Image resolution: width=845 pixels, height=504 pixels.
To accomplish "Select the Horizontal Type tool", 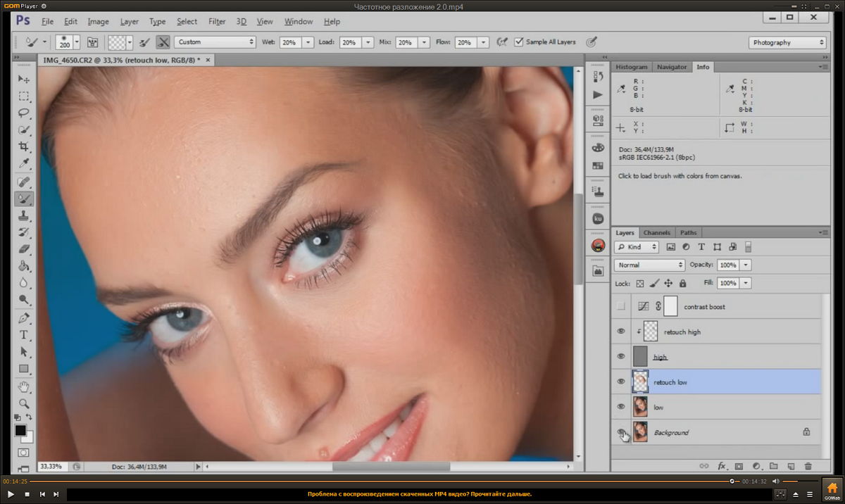I will [x=24, y=334].
